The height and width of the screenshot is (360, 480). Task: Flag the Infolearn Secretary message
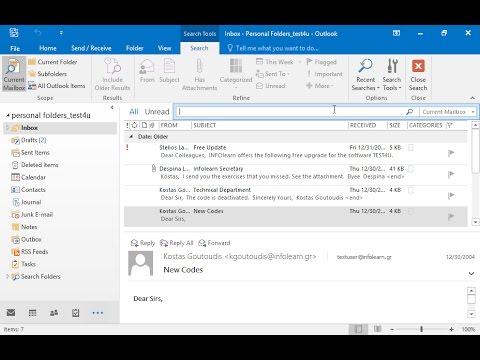pos(451,174)
